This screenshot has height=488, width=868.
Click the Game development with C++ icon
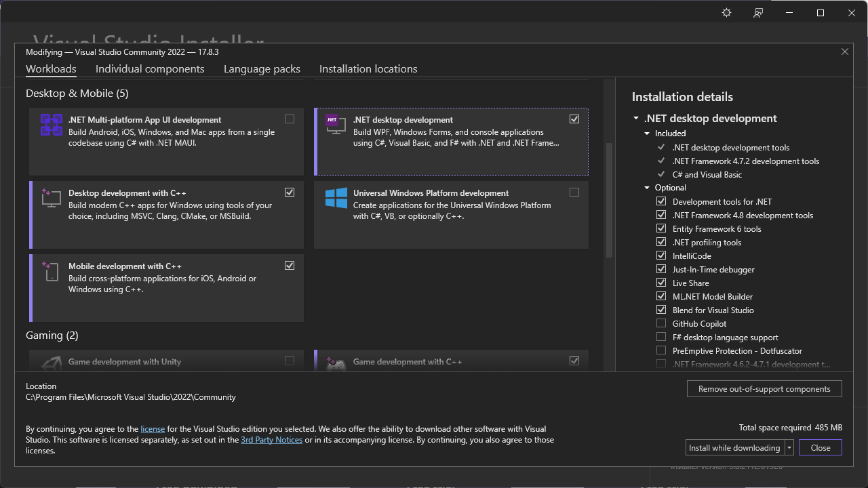[335, 364]
